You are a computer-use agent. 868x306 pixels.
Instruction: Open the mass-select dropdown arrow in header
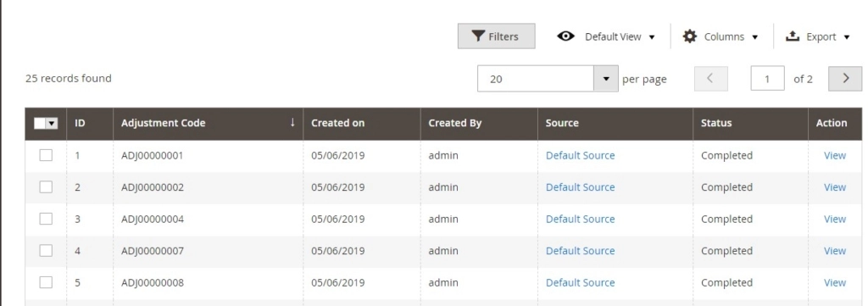click(x=52, y=124)
